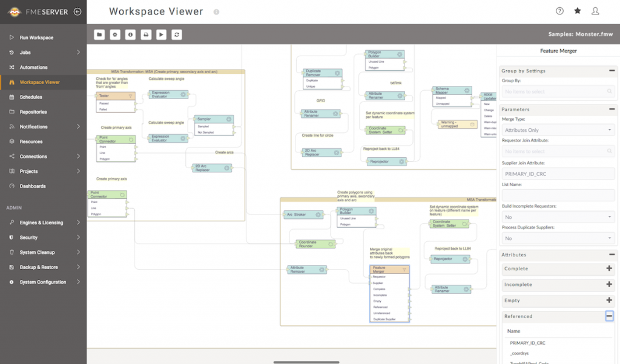Collapse the Group by Settings panel
Viewport: 620px width, 364px height.
coord(612,71)
